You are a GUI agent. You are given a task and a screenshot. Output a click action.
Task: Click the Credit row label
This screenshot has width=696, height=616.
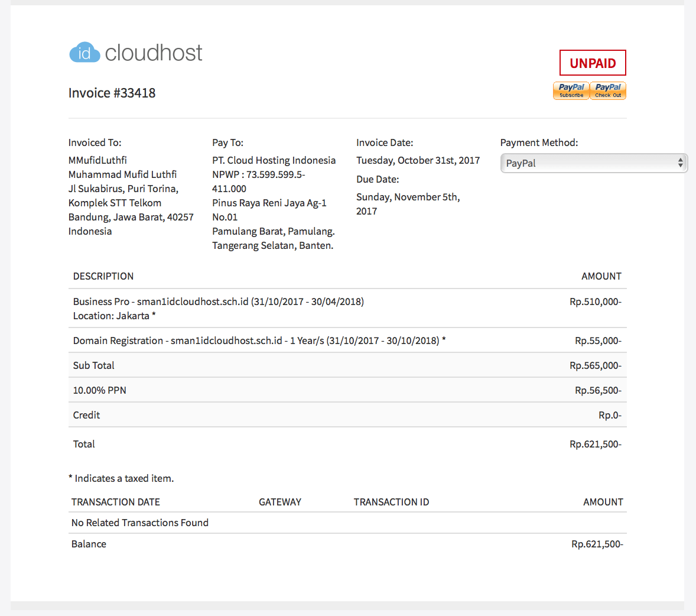click(86, 415)
